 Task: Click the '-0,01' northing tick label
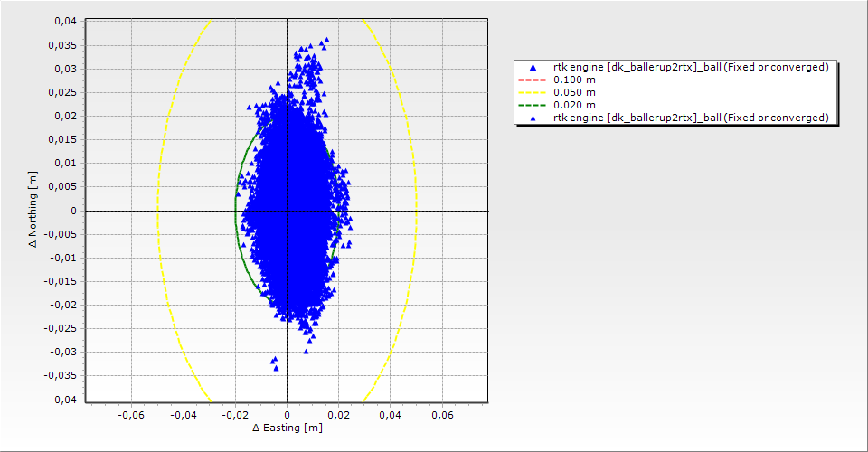pyautogui.click(x=63, y=258)
